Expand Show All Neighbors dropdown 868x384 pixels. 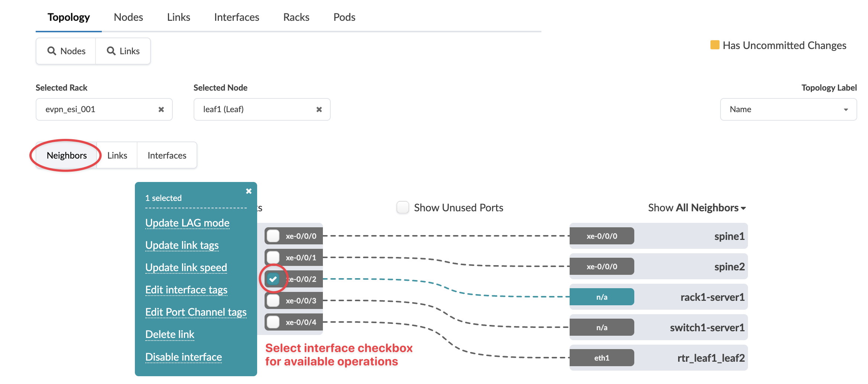pyautogui.click(x=697, y=208)
